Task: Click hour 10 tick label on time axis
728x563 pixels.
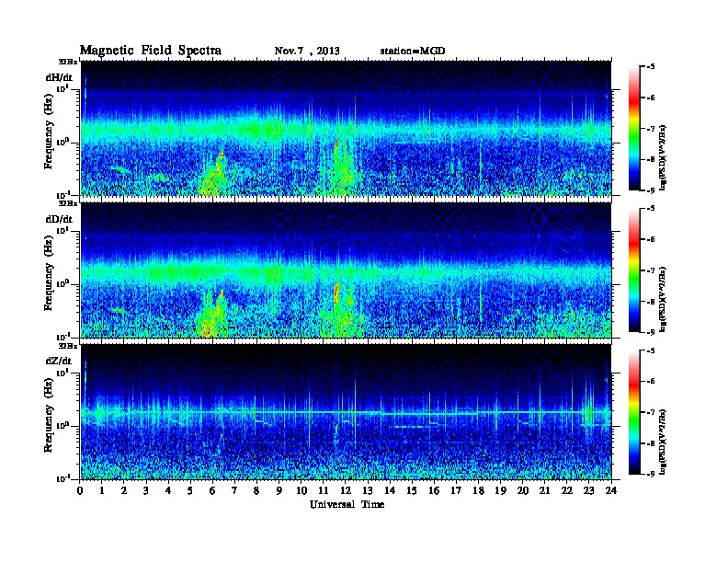Action: pyautogui.click(x=301, y=491)
